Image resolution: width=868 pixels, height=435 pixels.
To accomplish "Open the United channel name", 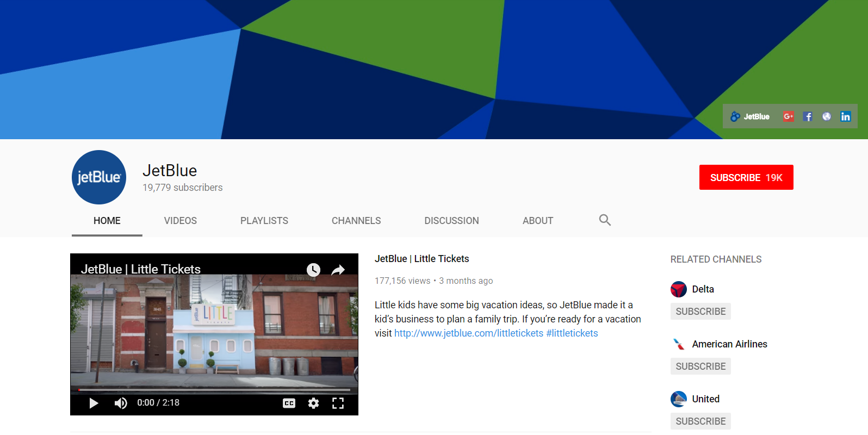I will click(706, 399).
